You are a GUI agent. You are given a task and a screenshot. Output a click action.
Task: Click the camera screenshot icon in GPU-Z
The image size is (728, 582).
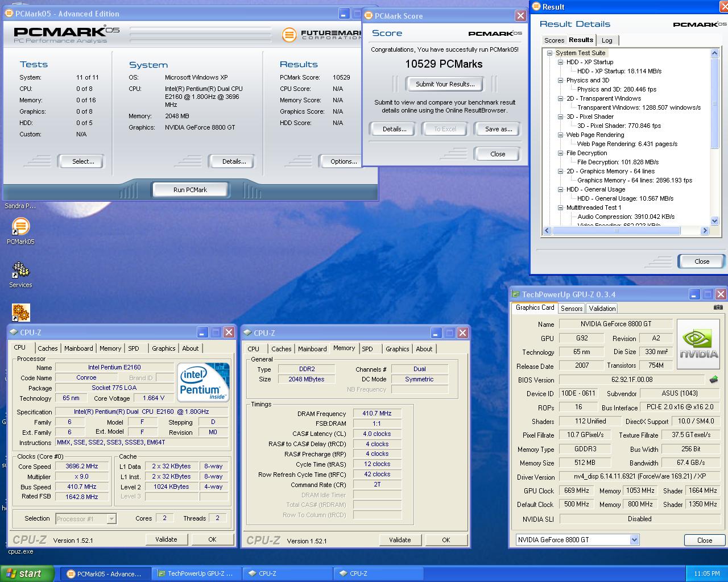[718, 307]
